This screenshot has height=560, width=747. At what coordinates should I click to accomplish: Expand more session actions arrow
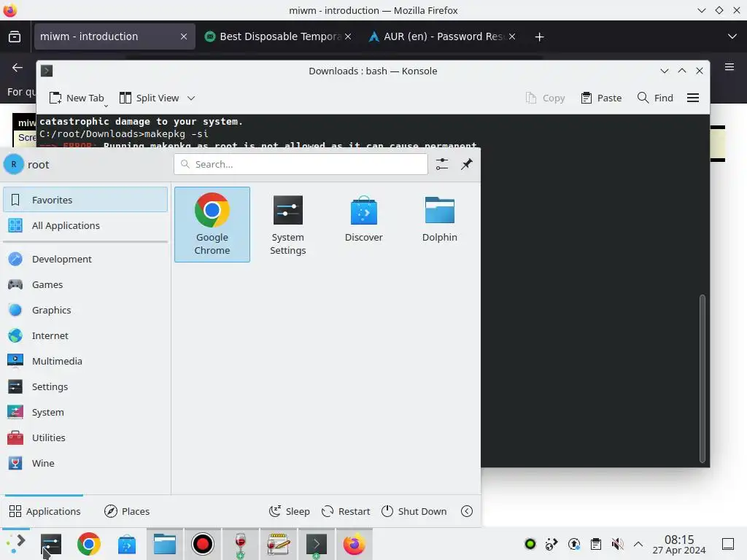pos(467,511)
